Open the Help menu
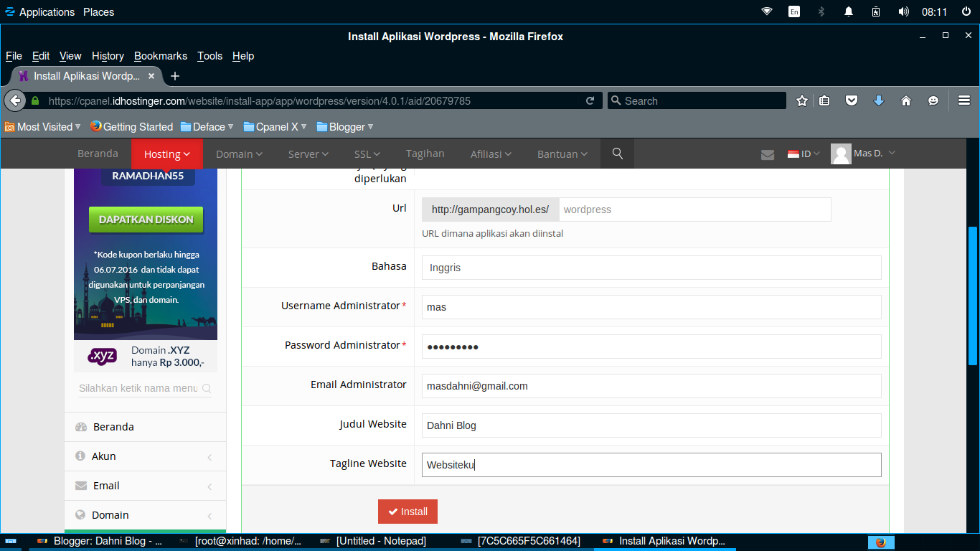This screenshot has width=980, height=551. [243, 56]
